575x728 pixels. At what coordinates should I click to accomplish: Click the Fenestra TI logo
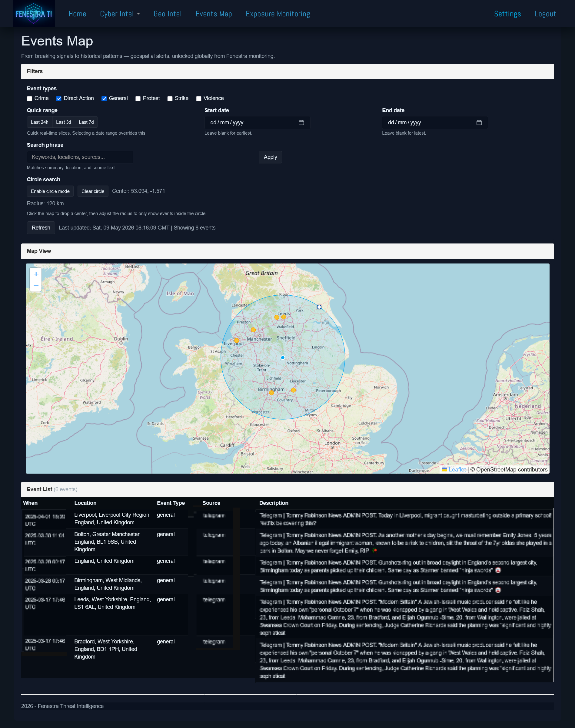pyautogui.click(x=34, y=13)
